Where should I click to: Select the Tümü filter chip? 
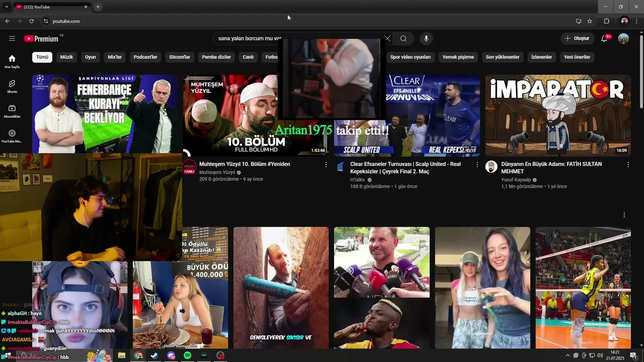pyautogui.click(x=42, y=57)
